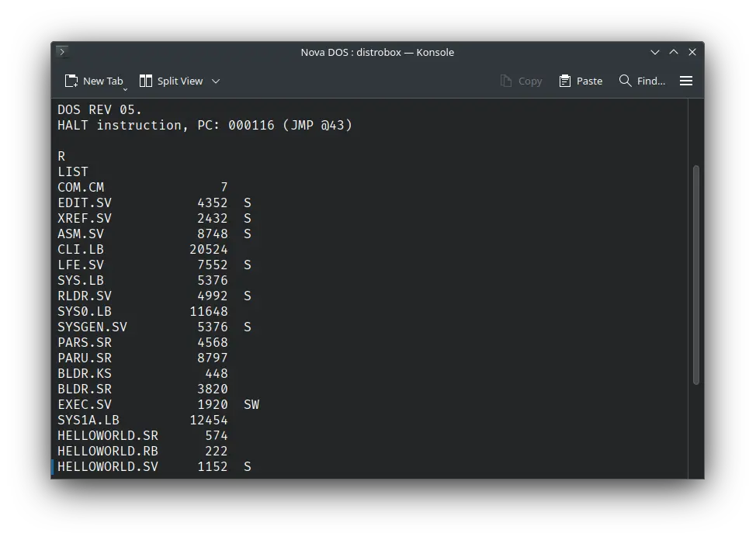The image size is (756, 540).
Task: Select the Nova DOS : distrobox tab title
Action: [377, 52]
